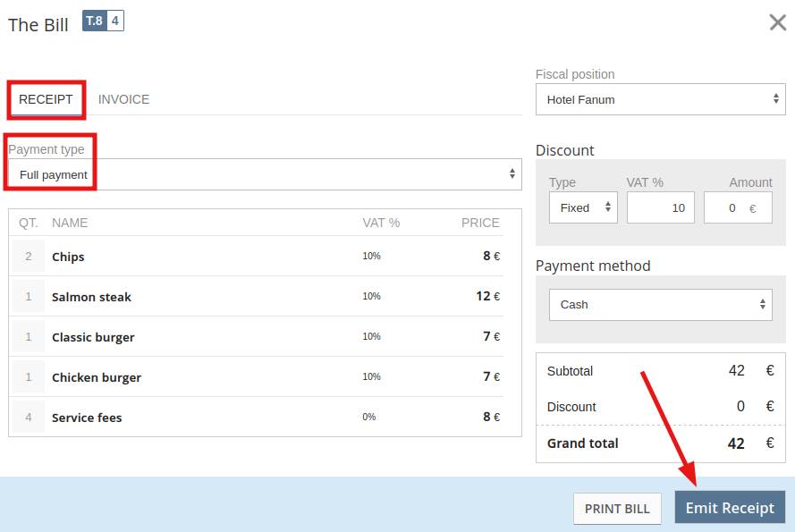Click the discount VAT % field
This screenshot has height=532, width=795.
pos(660,207)
